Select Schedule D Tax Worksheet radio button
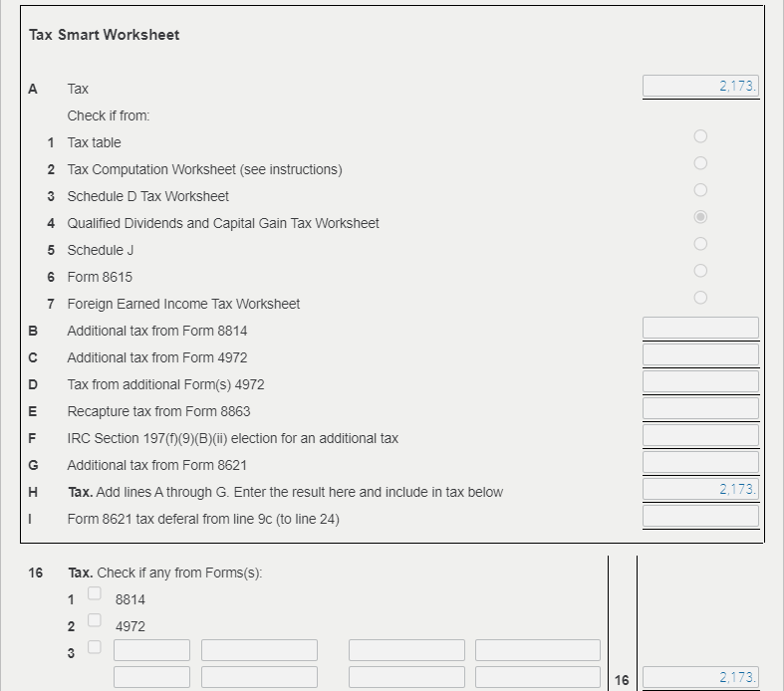 (x=700, y=190)
